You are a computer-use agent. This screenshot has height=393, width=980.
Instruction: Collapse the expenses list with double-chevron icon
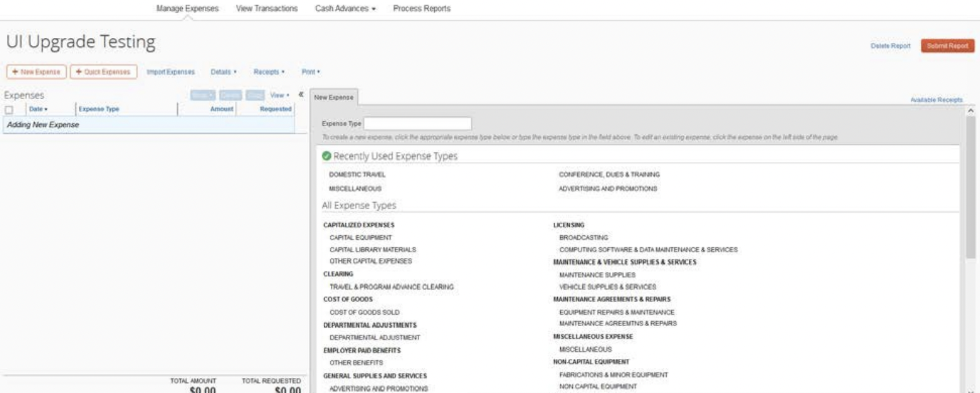301,95
